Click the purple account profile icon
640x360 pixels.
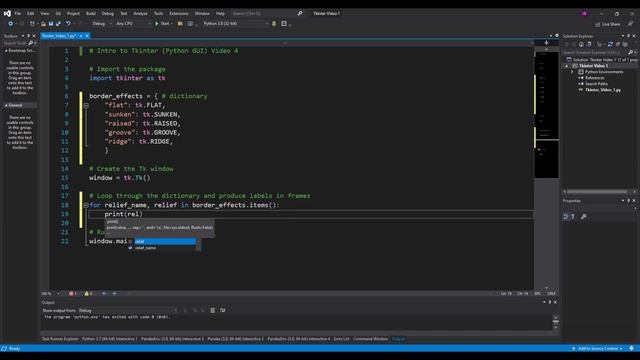pos(584,13)
